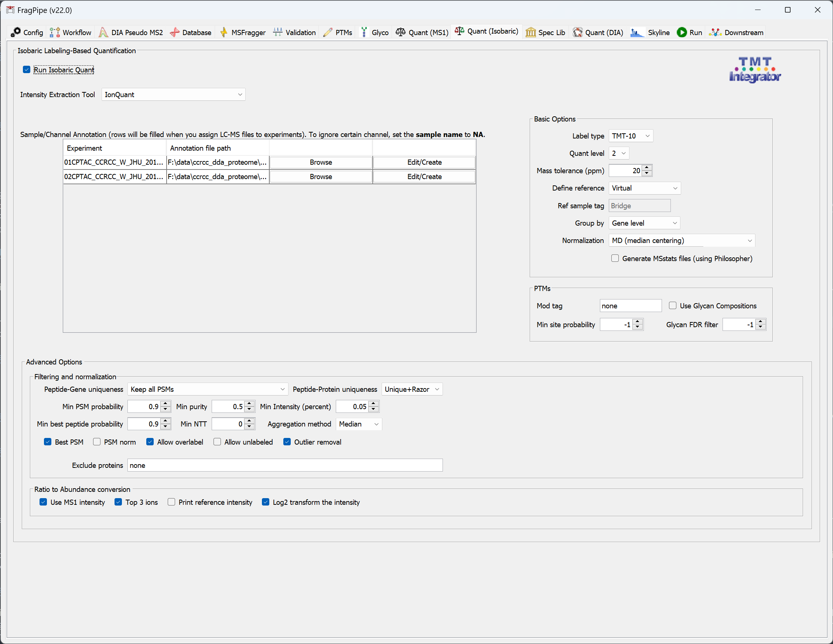833x644 pixels.
Task: Open Intensity Extraction Tool dropdown
Action: 173,95
